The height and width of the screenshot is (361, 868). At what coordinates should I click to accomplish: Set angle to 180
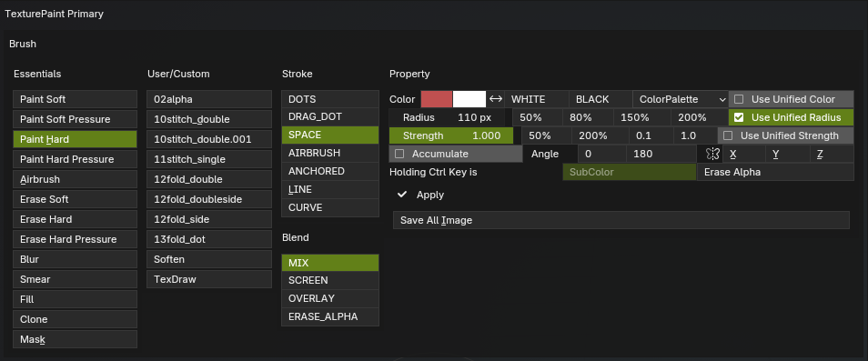click(x=661, y=155)
